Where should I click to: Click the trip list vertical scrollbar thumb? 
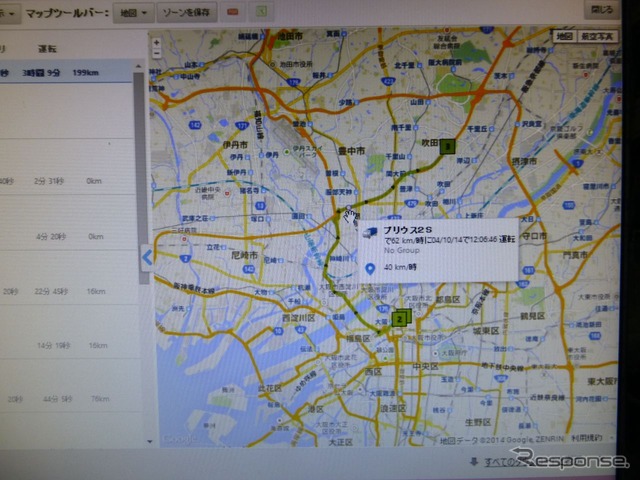pyautogui.click(x=142, y=178)
